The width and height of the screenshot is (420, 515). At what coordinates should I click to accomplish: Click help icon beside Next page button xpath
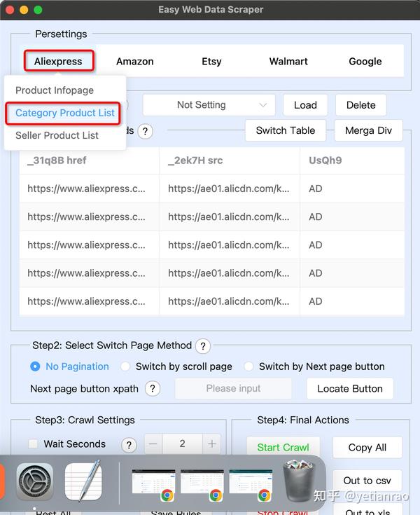coord(153,389)
